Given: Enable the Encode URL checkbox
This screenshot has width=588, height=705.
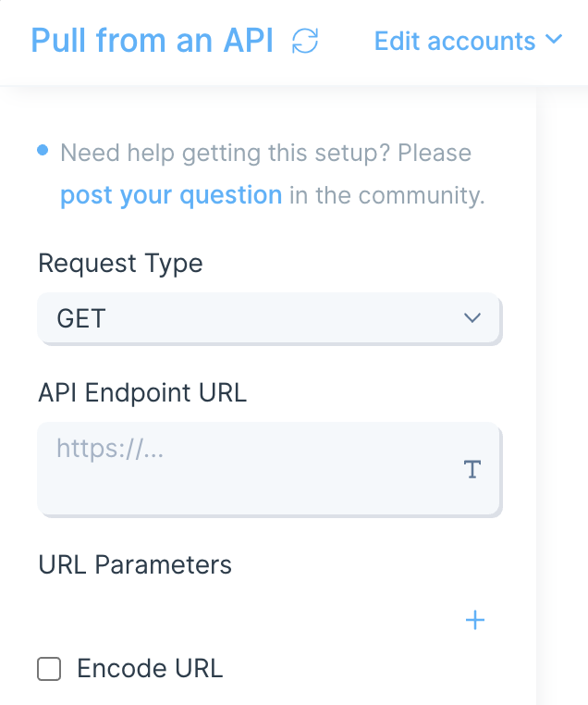Looking at the screenshot, I should coord(49,669).
